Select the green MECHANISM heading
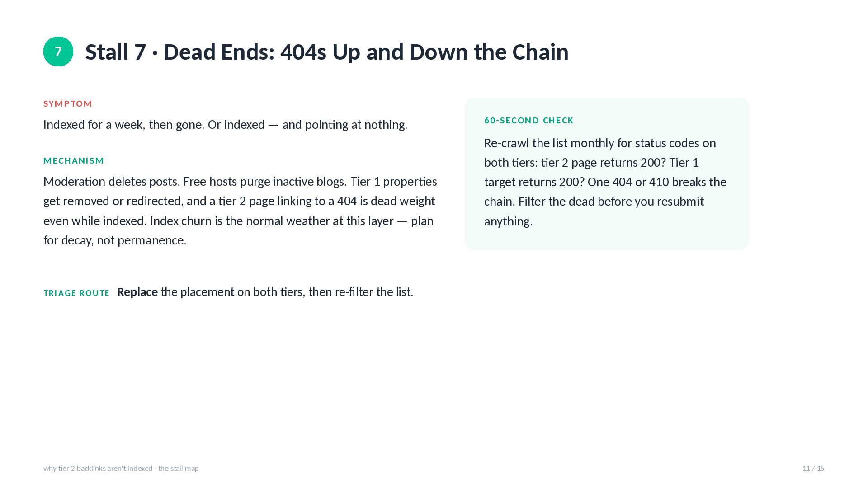Image resolution: width=868 pixels, height=488 pixels. coord(74,161)
